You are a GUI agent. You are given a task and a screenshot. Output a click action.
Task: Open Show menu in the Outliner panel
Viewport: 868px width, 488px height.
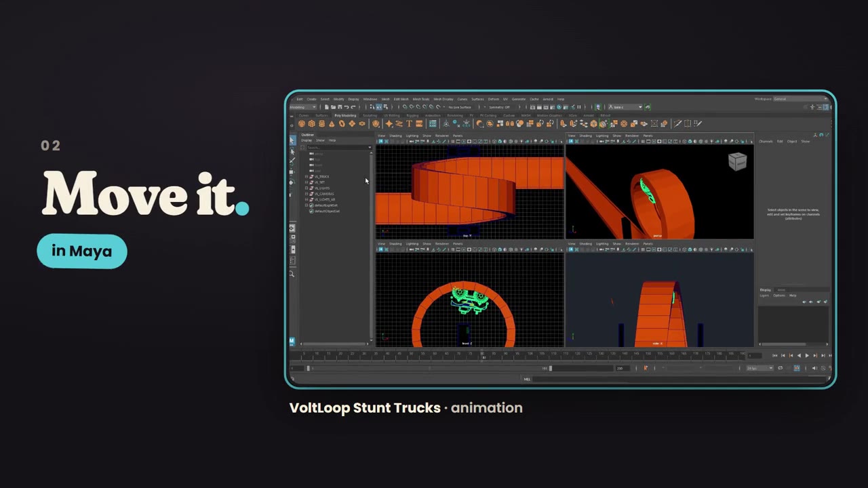(x=320, y=140)
